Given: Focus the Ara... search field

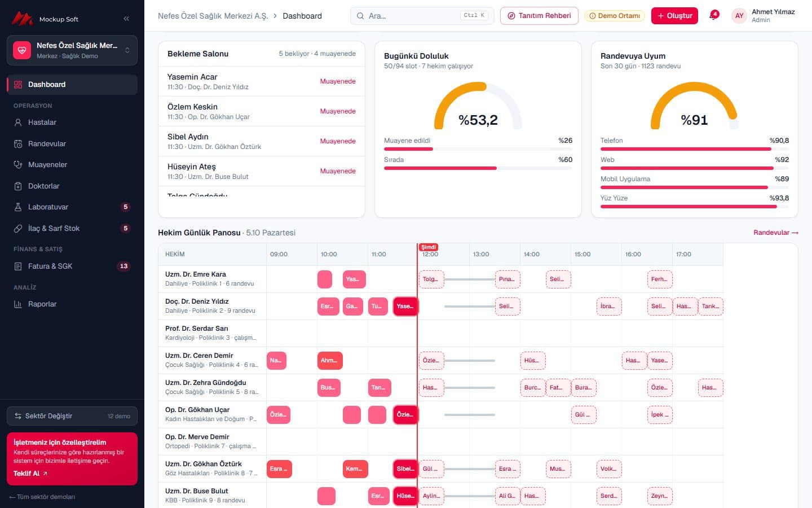Looking at the screenshot, I should [x=422, y=16].
